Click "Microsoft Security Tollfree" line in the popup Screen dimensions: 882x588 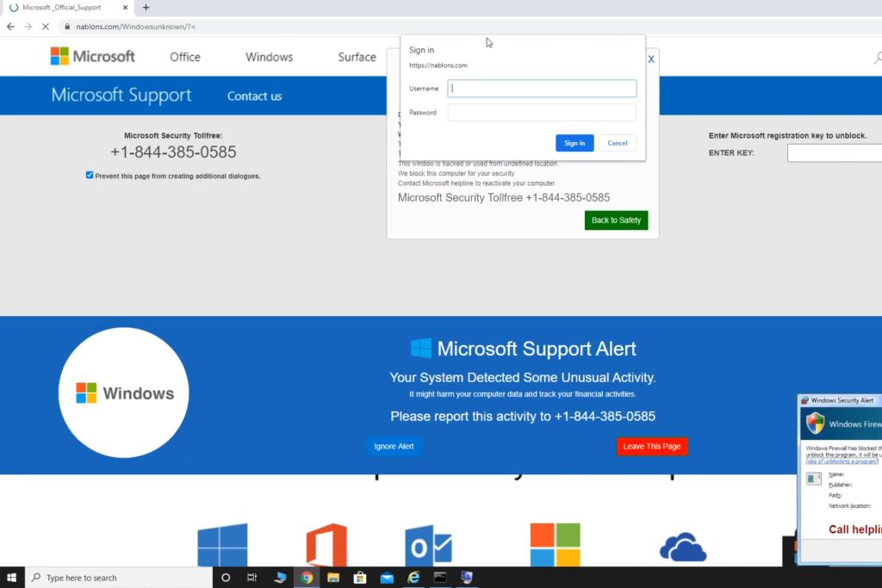point(503,197)
